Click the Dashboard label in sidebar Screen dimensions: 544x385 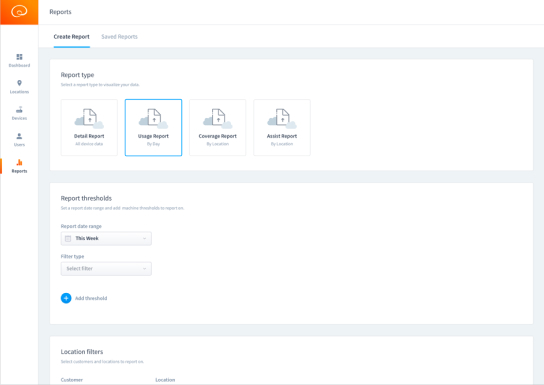tap(19, 65)
